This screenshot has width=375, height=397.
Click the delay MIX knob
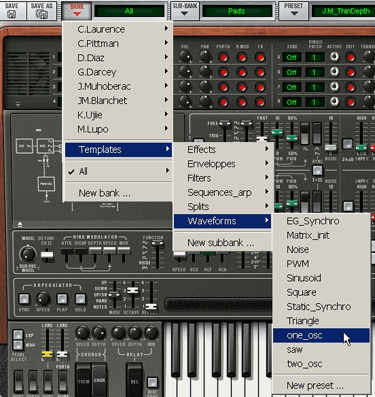pos(151,333)
